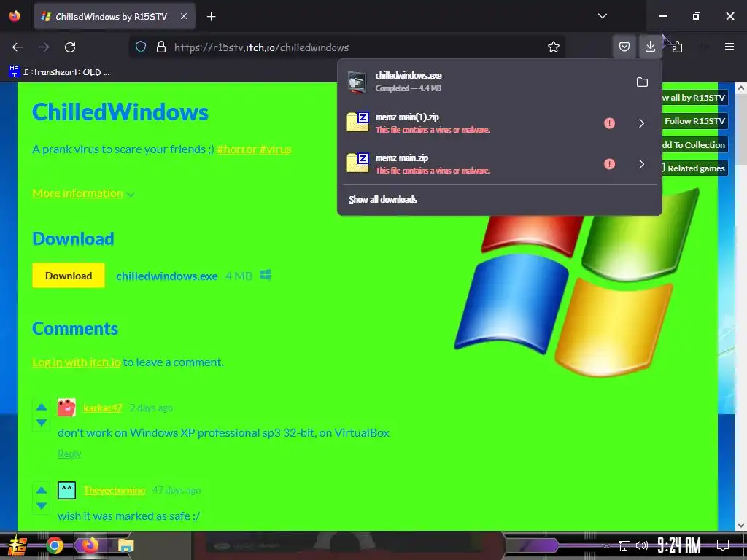Click warning icon for memz-main(1).zip
This screenshot has width=747, height=560.
click(609, 123)
